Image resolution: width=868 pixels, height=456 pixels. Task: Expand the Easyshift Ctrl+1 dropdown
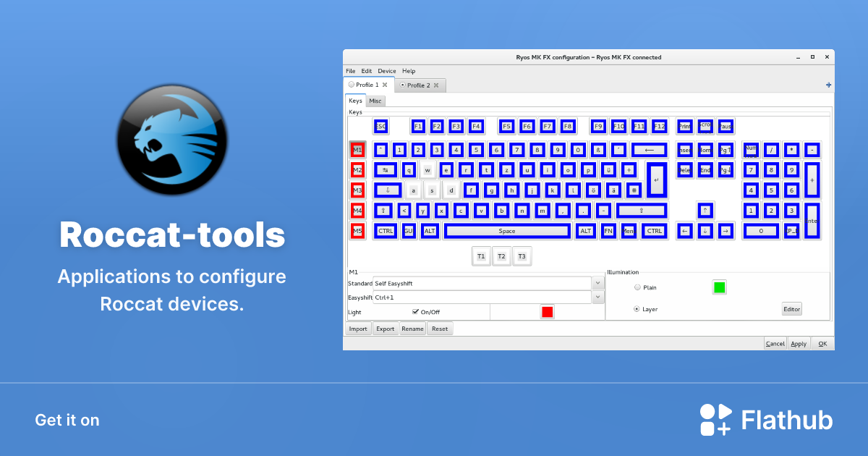click(597, 297)
